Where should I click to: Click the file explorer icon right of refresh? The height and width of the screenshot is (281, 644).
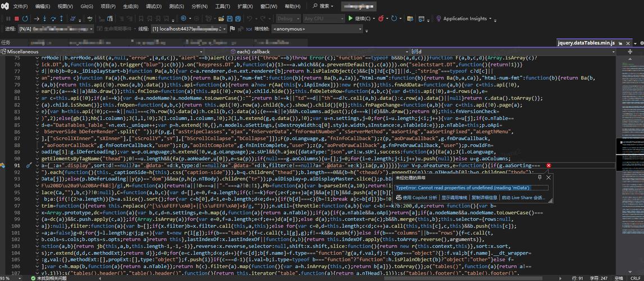[410, 19]
